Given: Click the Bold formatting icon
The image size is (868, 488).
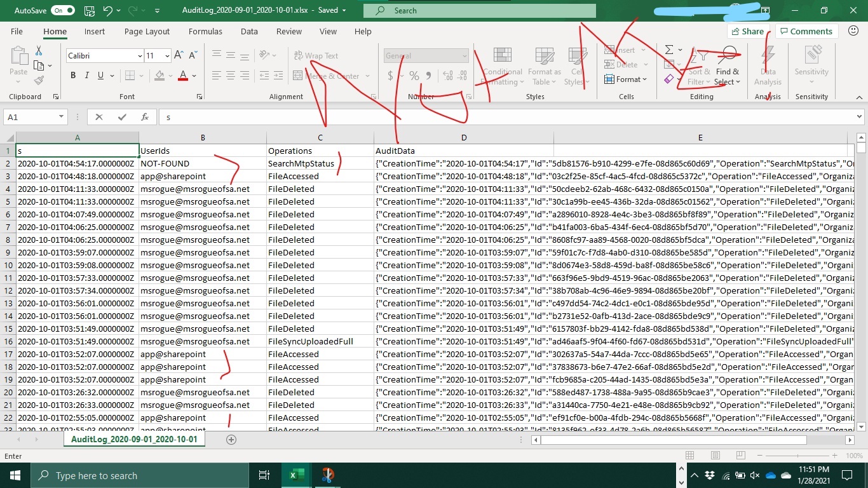Looking at the screenshot, I should tap(73, 76).
